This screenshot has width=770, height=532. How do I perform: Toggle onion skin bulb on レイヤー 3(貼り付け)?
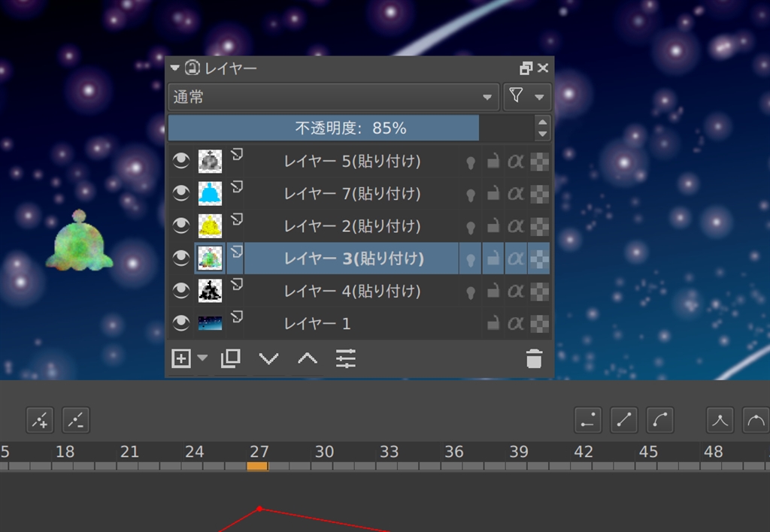tap(471, 260)
